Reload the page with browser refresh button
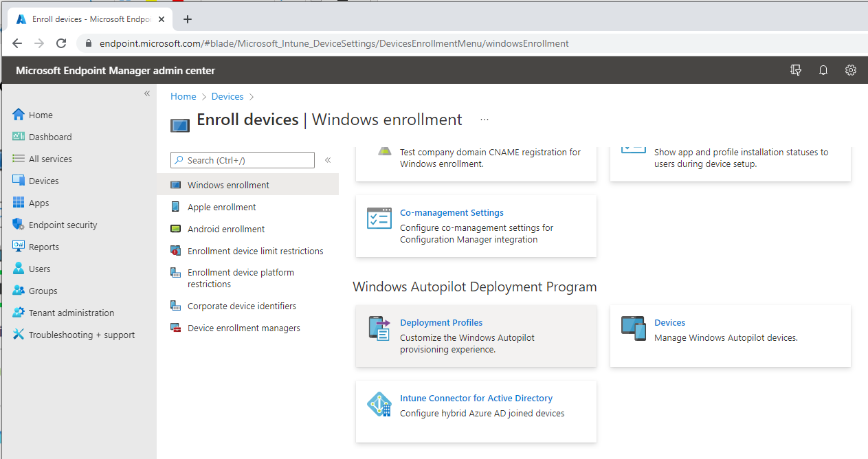The width and height of the screenshot is (868, 459). [60, 43]
